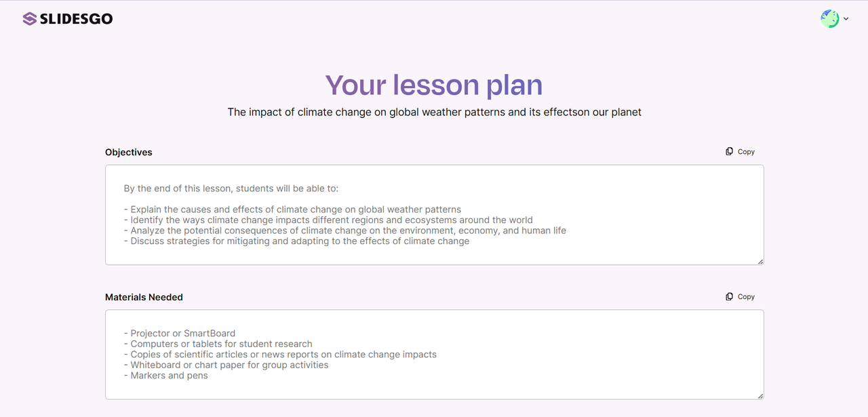Place cursor in "By the end of this lesson" line
This screenshot has width=868, height=417.
[x=231, y=188]
